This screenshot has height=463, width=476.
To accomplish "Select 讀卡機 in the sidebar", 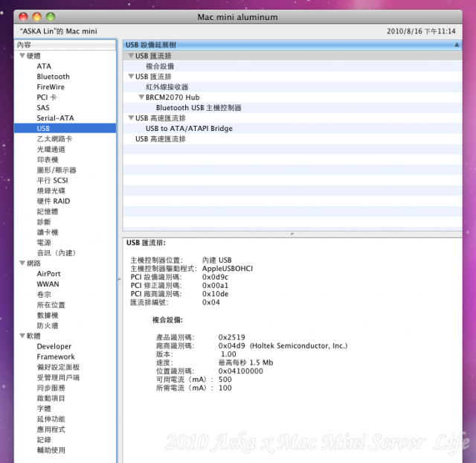I will 48,232.
